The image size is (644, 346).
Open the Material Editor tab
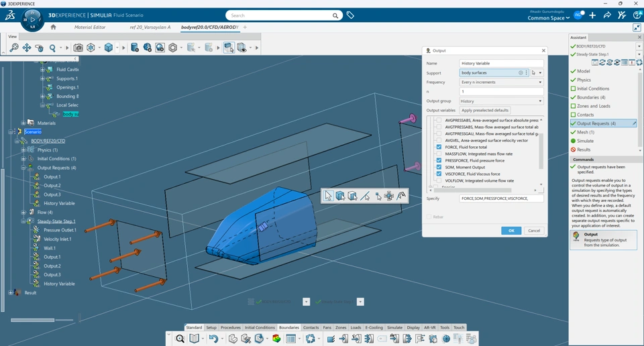90,27
